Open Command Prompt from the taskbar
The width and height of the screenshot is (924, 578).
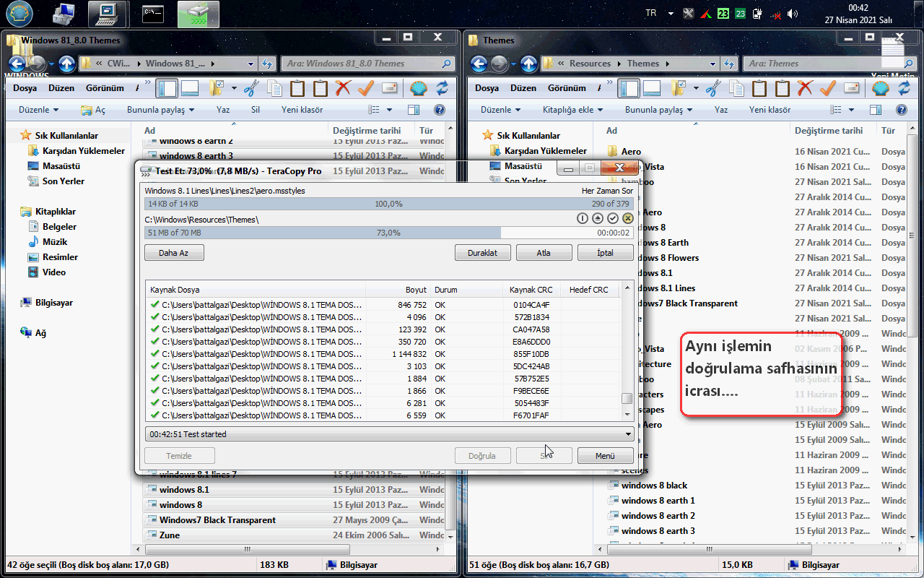(153, 14)
